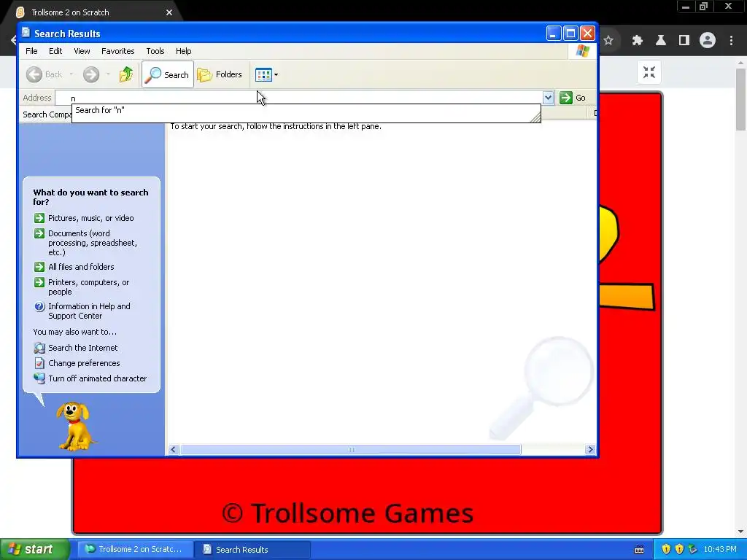Click the green arrow beside Pictures, music, or video
Viewport: 747px width, 560px height.
coord(39,218)
